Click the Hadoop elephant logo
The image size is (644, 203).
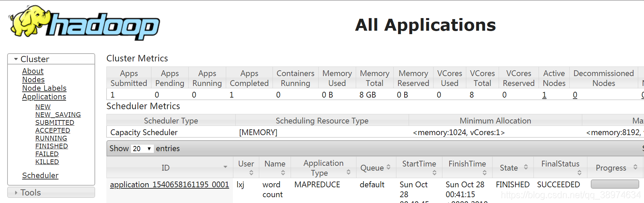coord(84,23)
